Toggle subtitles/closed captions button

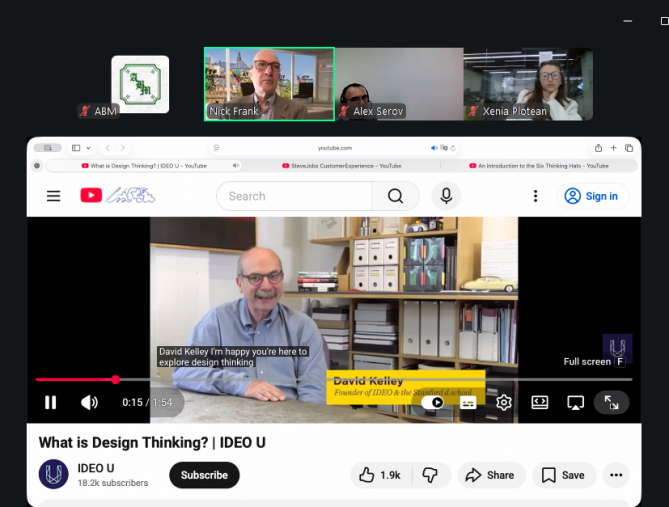point(468,402)
